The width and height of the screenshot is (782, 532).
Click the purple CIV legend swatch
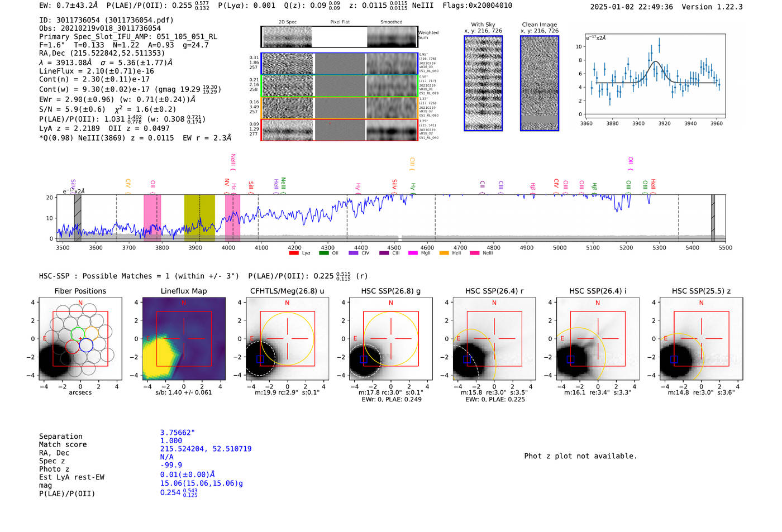(353, 253)
